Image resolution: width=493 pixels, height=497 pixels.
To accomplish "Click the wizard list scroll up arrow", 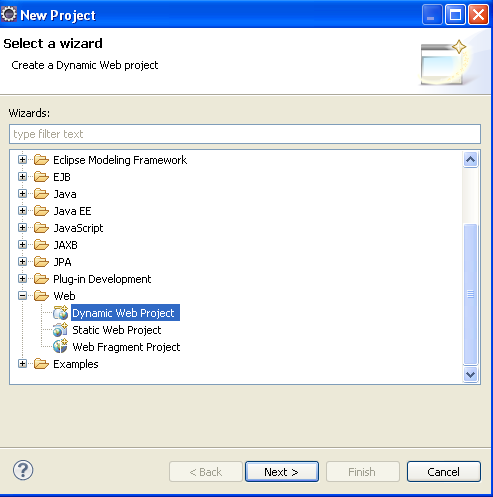I will pyautogui.click(x=470, y=160).
